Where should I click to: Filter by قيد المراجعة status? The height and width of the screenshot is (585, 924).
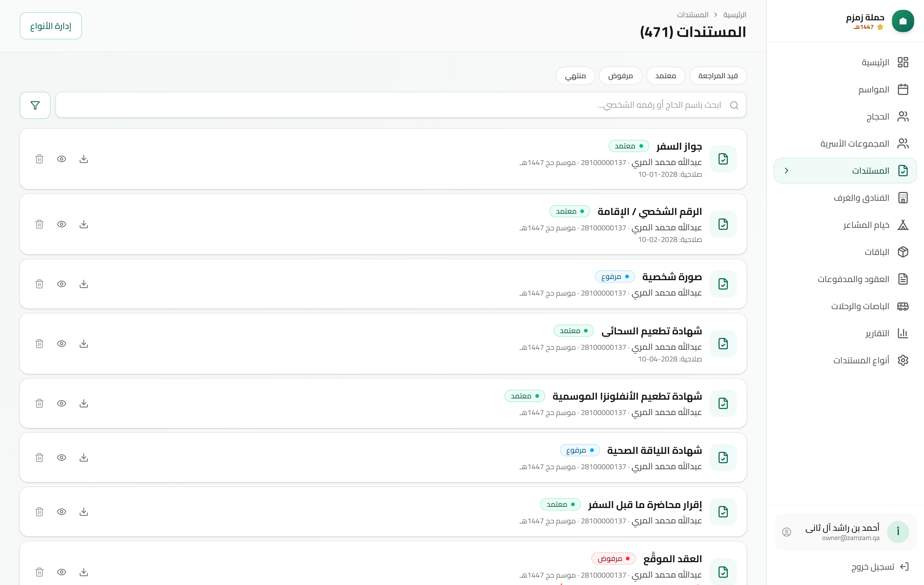click(718, 76)
